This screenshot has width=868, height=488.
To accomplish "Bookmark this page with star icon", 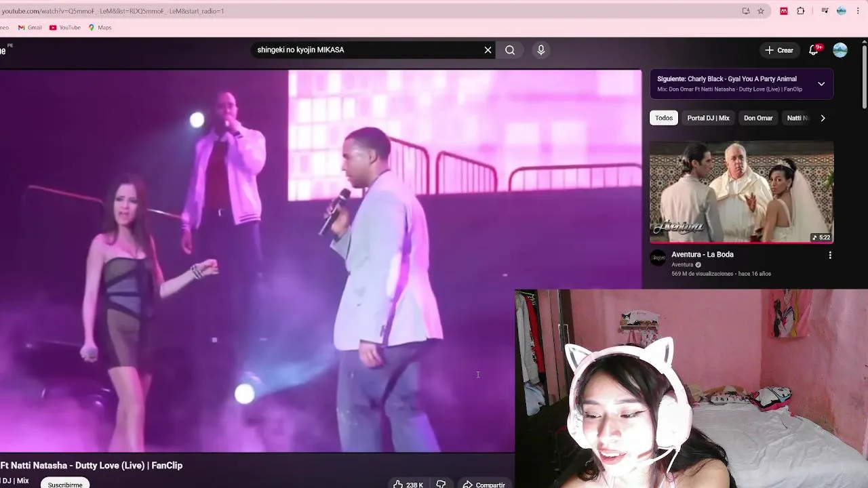I will point(761,11).
